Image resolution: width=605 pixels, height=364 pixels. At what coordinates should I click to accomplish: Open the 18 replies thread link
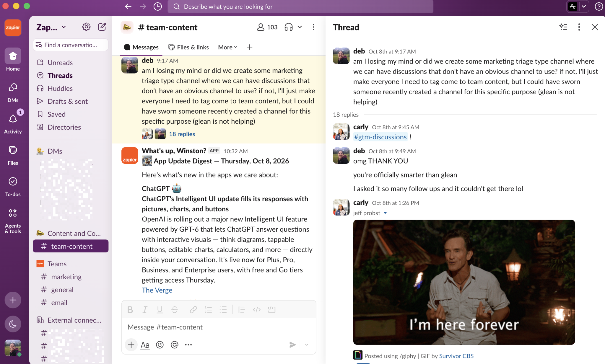182,134
